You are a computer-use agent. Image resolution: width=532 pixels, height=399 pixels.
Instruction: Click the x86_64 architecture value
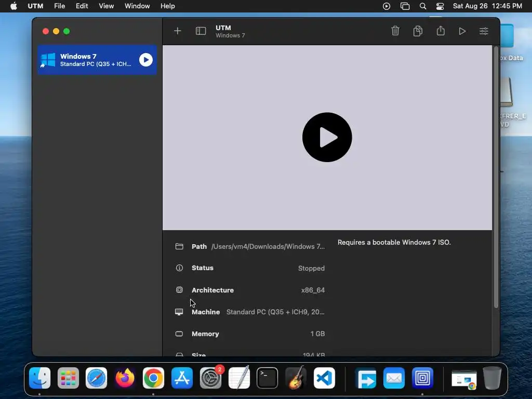(x=313, y=290)
